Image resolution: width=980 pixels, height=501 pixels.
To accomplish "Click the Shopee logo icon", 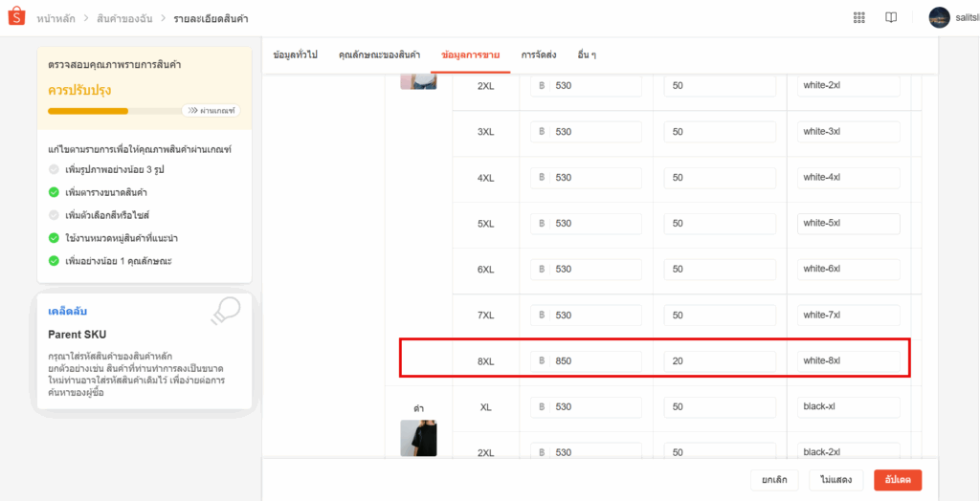I will [x=16, y=17].
